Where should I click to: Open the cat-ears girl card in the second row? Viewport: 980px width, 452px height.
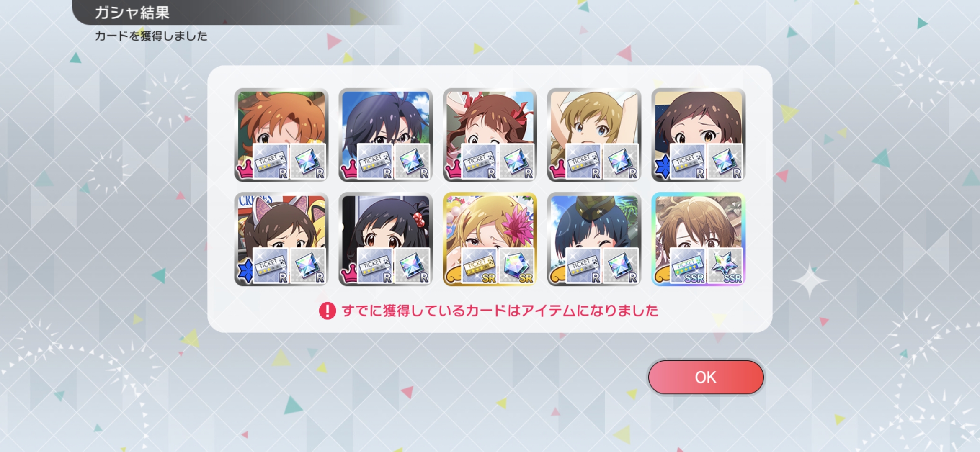coord(281,239)
